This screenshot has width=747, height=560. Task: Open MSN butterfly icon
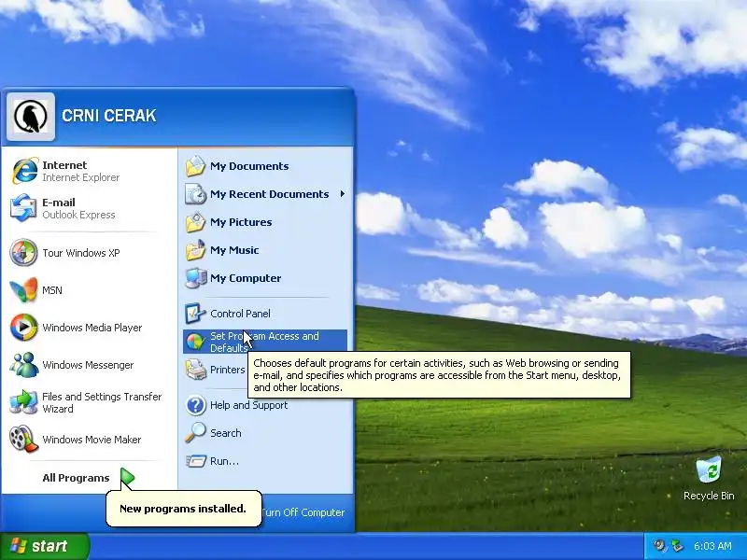[x=24, y=290]
